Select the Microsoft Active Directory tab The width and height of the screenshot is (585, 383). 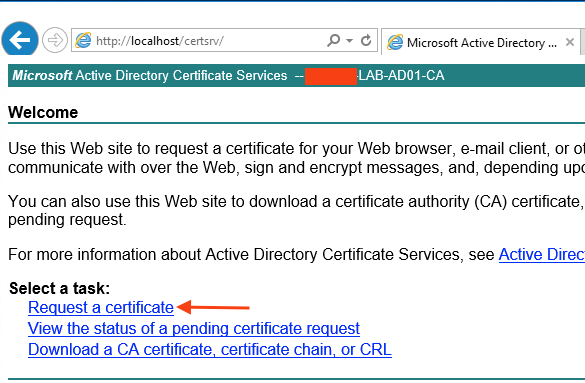tap(481, 42)
